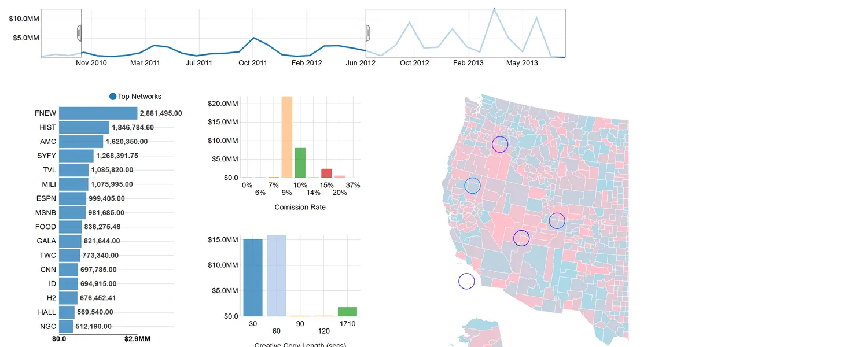The width and height of the screenshot is (868, 347).
Task: Filter by the ESPN bar
Action: (72, 198)
